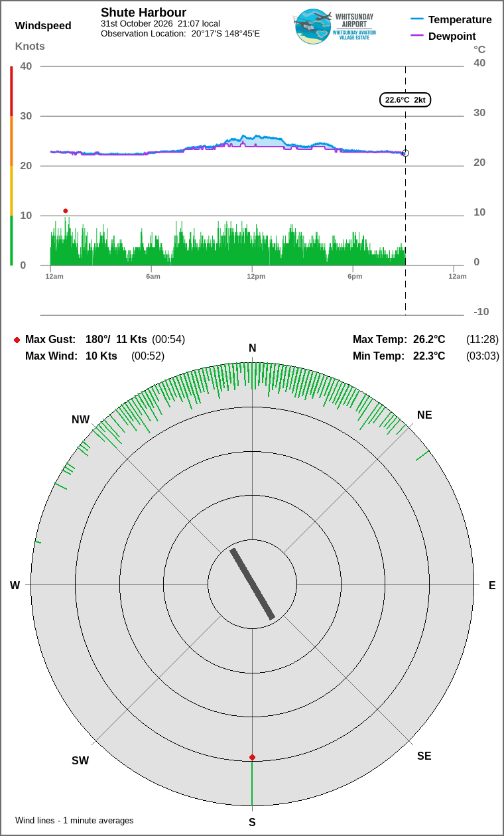The height and width of the screenshot is (836, 504).
Task: Click the Max Gust value 180°/ 11 Kts
Action: (x=116, y=340)
